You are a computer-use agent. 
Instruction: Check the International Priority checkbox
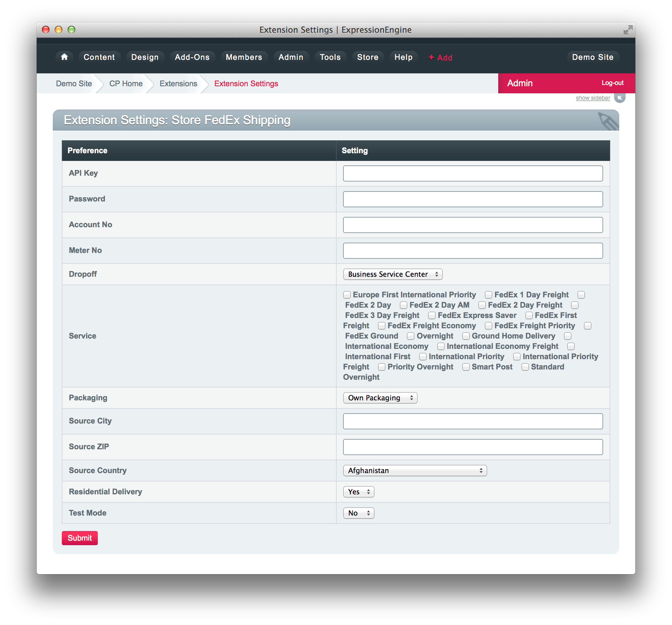(423, 357)
